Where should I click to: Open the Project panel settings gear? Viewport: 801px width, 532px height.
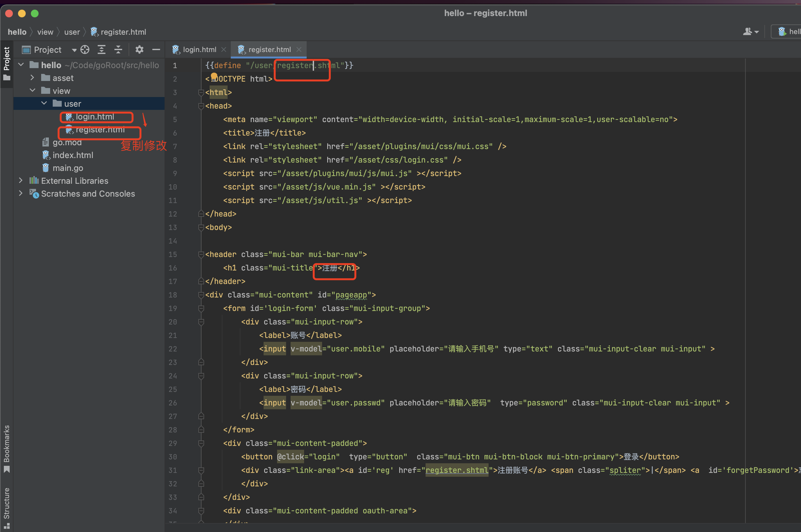coord(139,49)
